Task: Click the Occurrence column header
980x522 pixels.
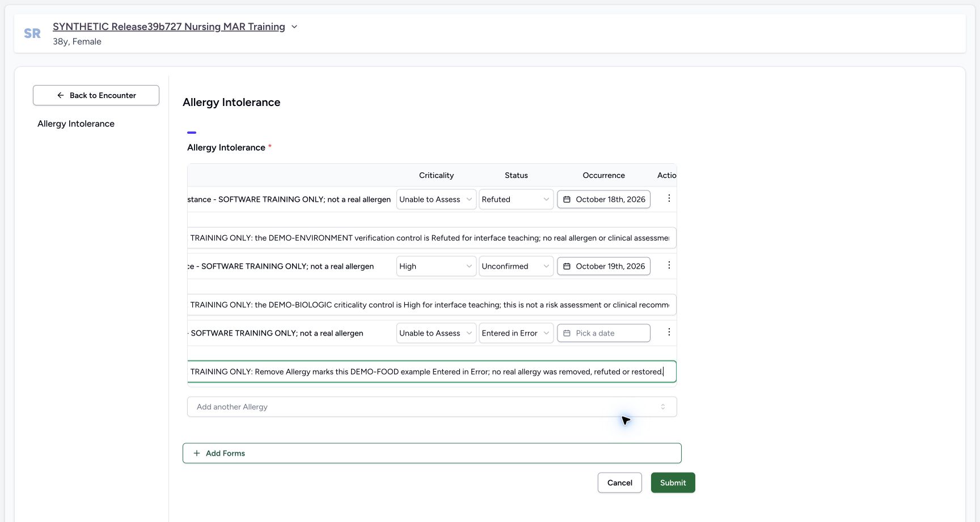Action: point(603,175)
